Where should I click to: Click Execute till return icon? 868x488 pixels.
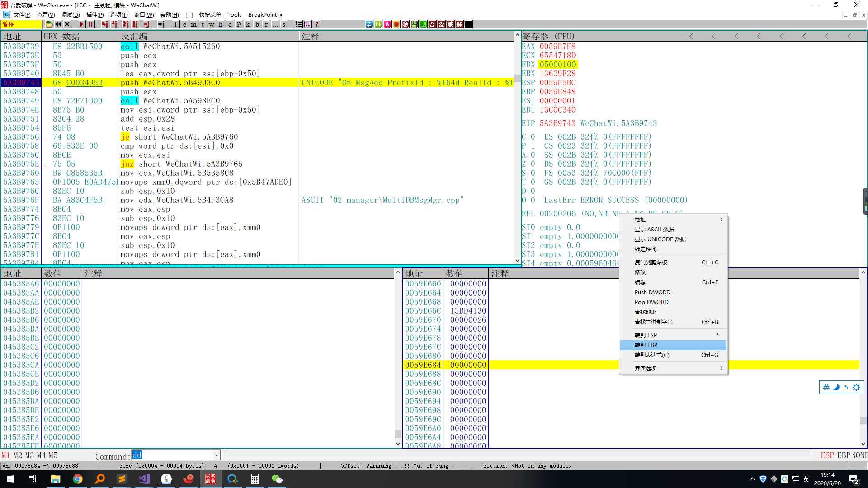pyautogui.click(x=146, y=24)
